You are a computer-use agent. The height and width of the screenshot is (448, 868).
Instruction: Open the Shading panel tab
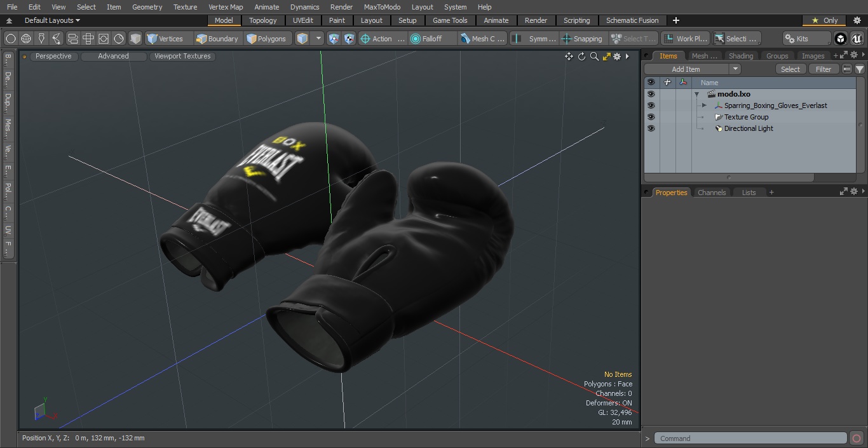pos(741,56)
